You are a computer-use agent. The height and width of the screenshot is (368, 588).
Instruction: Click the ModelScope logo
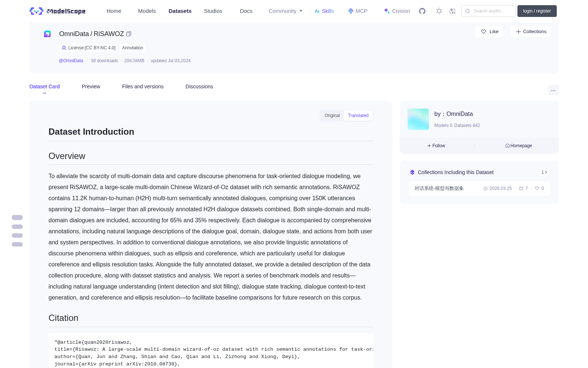click(x=57, y=11)
